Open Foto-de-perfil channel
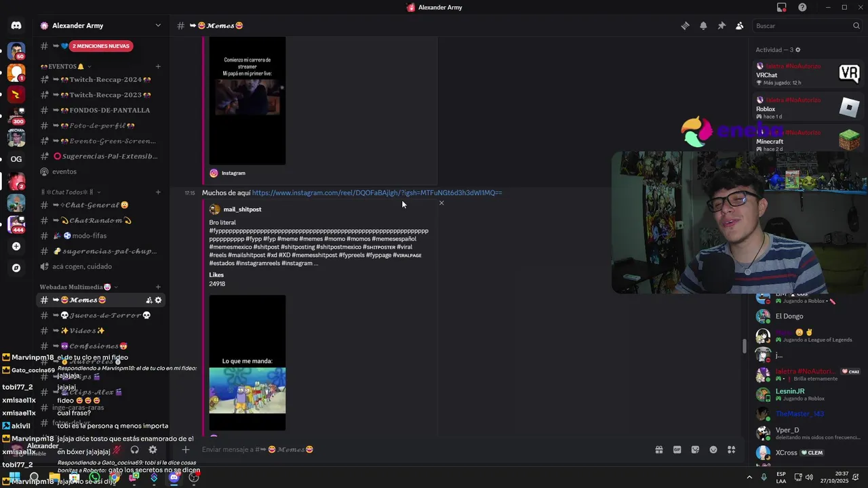Screen dimensions: 868x488 point(101,125)
